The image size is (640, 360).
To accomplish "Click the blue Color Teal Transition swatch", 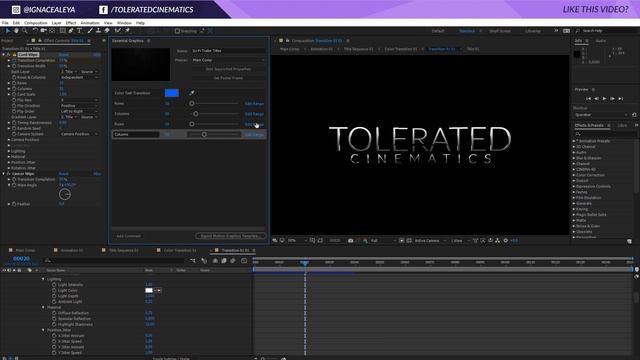I will point(171,93).
